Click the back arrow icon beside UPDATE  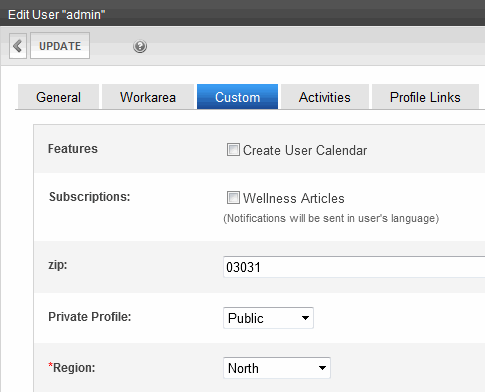point(18,46)
